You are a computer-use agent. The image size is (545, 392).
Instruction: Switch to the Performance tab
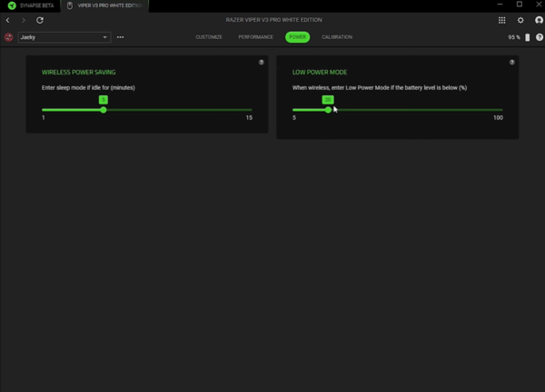255,37
